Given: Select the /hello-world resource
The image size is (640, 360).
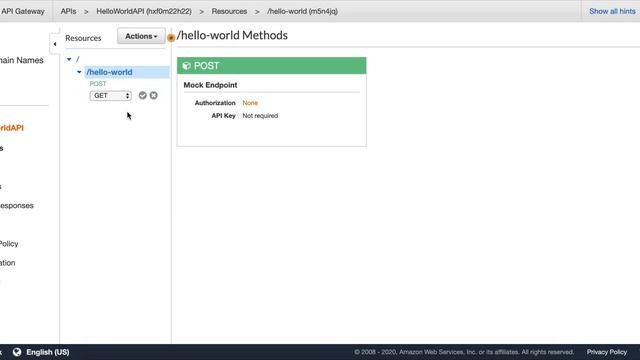Looking at the screenshot, I should (109, 72).
